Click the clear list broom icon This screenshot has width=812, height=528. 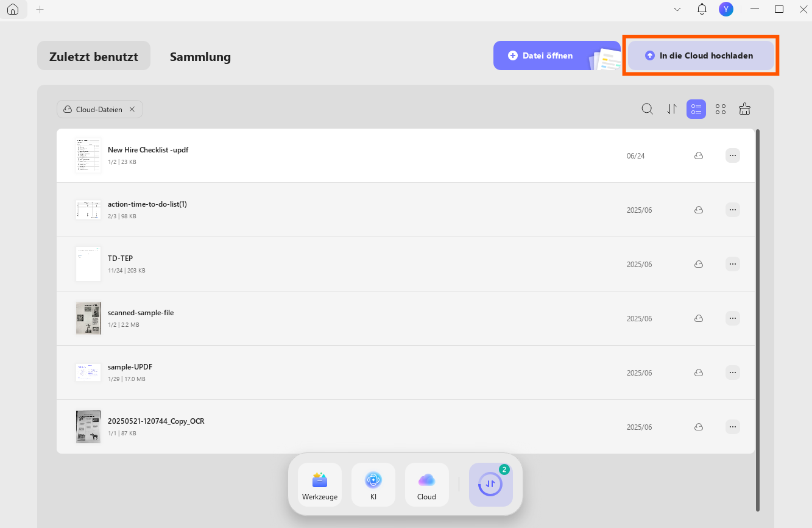pos(744,109)
